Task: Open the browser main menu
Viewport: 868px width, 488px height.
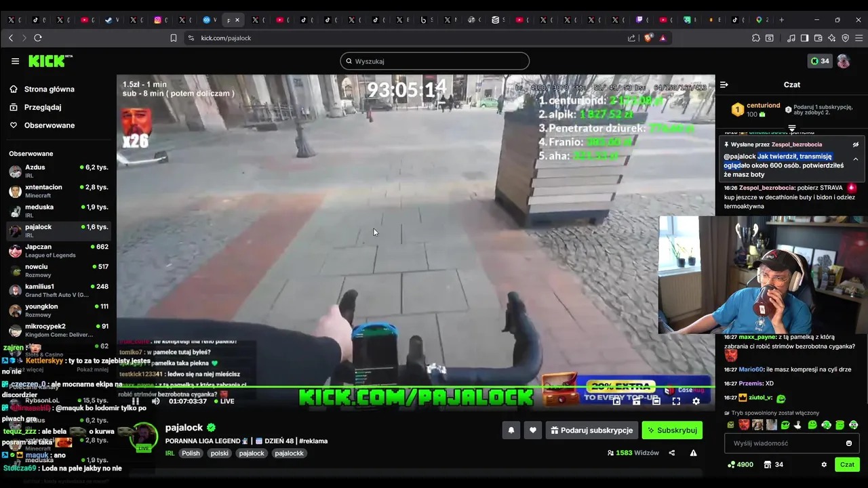Action: pos(859,38)
